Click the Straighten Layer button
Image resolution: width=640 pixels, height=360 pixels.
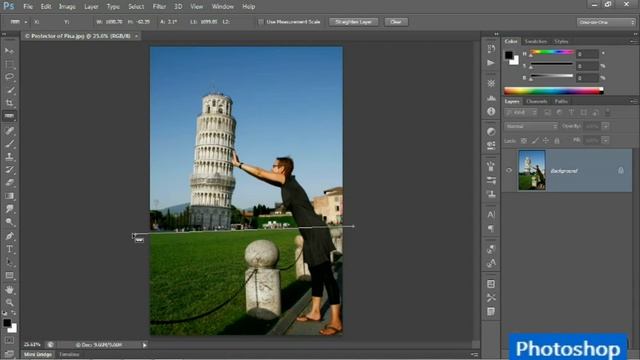pyautogui.click(x=353, y=22)
